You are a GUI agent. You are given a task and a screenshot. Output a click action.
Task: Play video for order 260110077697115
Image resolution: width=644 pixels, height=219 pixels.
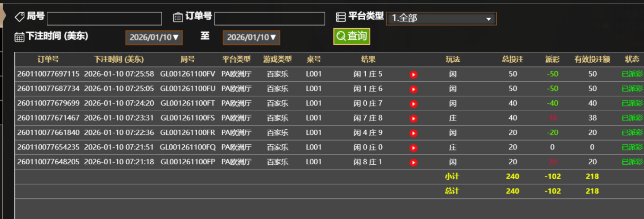(413, 74)
